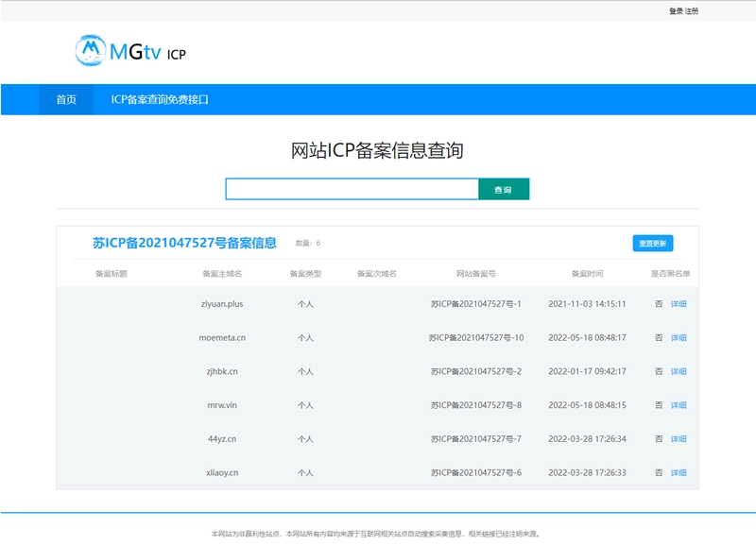This screenshot has width=756, height=545.
Task: Open 详细 details for moemeta.cn
Action: 679,337
